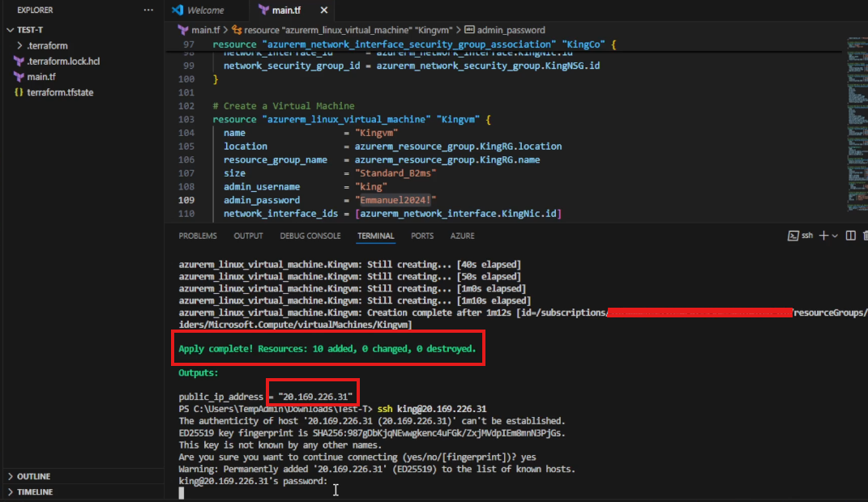Click the VS Code icon on the Welcome tab

click(177, 10)
